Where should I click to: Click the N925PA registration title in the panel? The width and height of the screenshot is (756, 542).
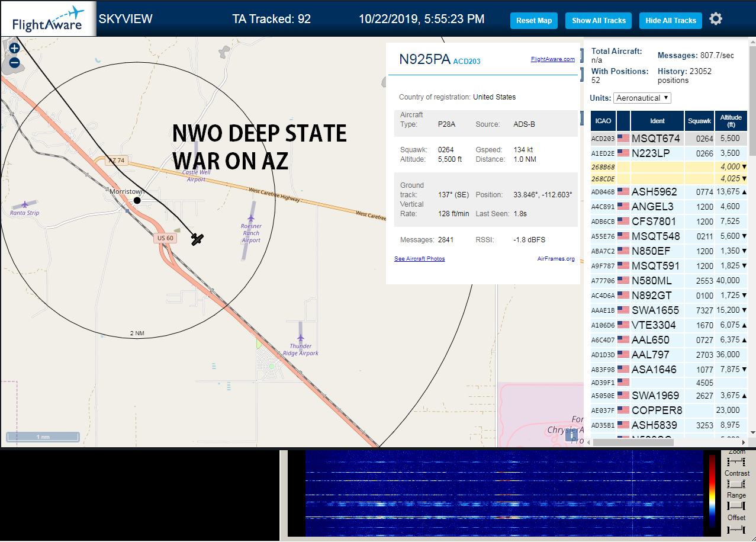(424, 59)
